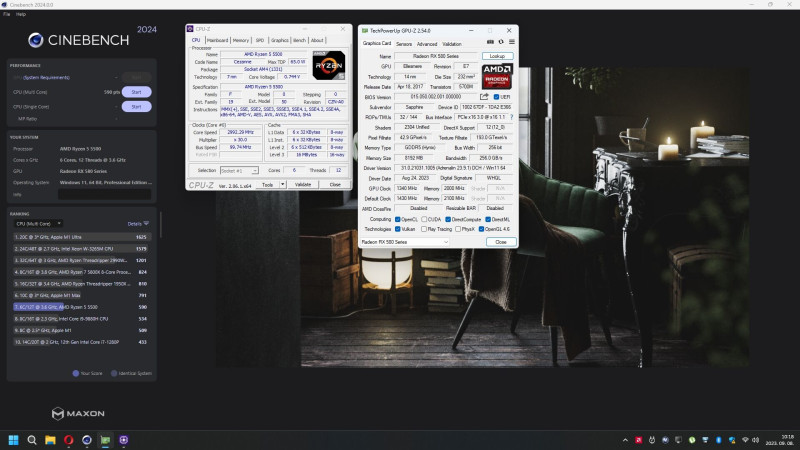Viewport: 800px width, 450px height.
Task: Open the GPU-Z hamburger menu icon
Action: [x=511, y=42]
